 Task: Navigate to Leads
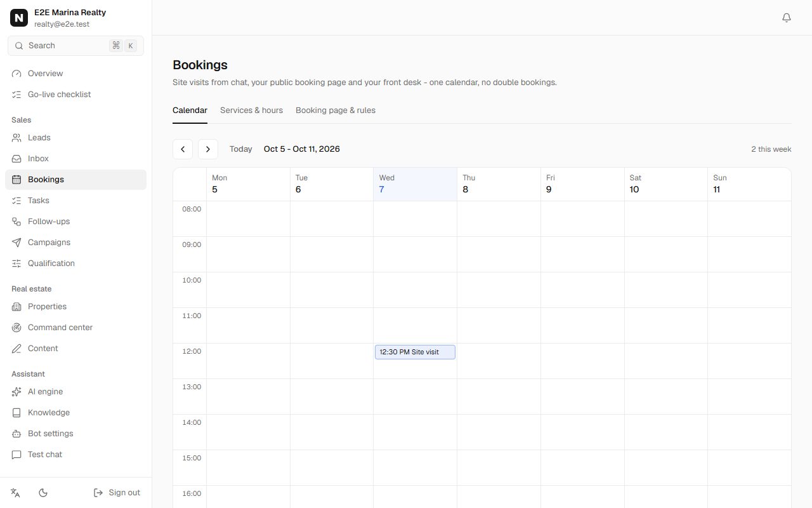click(75, 138)
